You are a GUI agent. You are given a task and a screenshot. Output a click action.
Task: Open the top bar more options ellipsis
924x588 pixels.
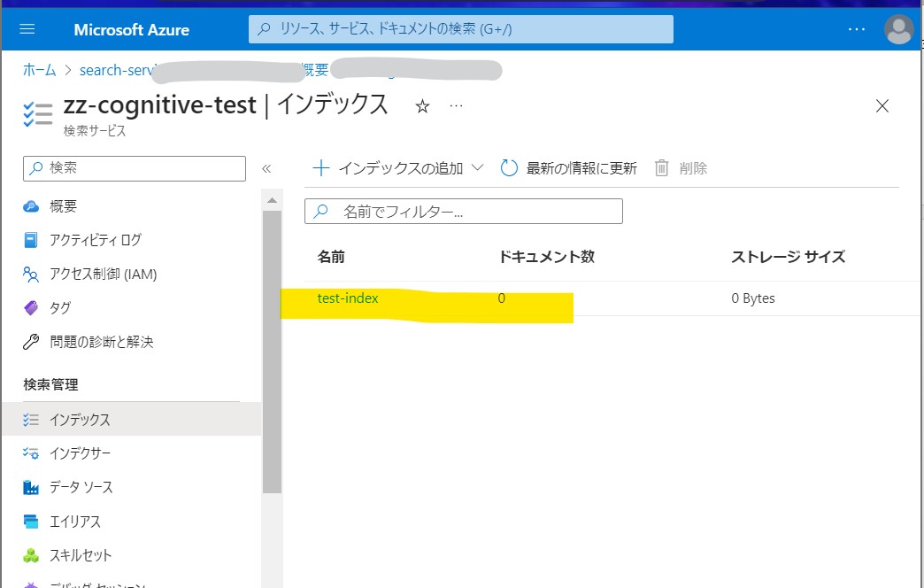pos(856,29)
